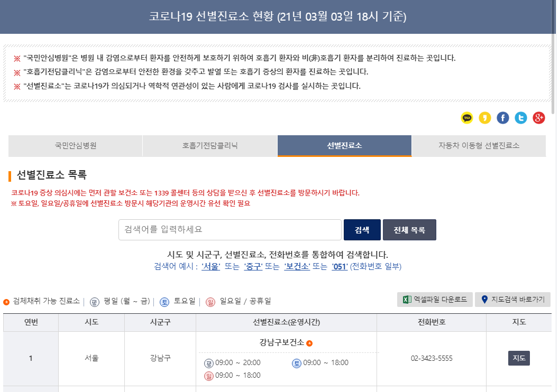
Task: Click '중구' example search link
Action: 253,266
